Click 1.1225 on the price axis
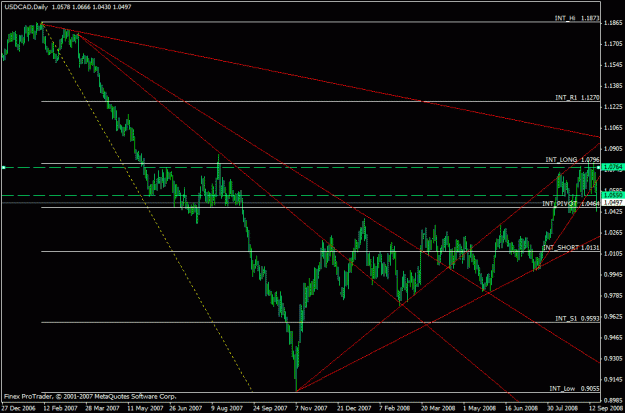Viewport: 625px width, 413px height. pos(613,107)
